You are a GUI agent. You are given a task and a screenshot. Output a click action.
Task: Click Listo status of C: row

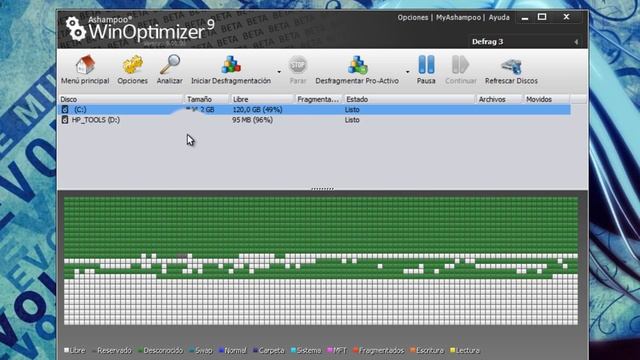point(352,110)
